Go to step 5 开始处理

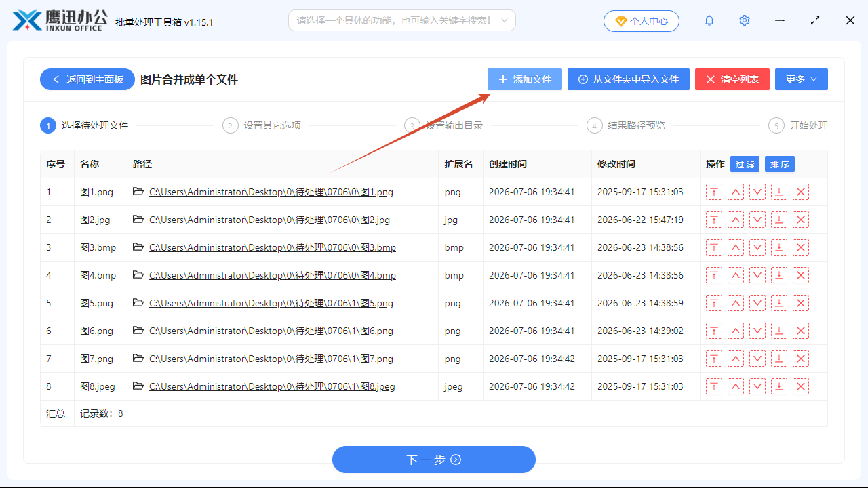click(x=798, y=125)
